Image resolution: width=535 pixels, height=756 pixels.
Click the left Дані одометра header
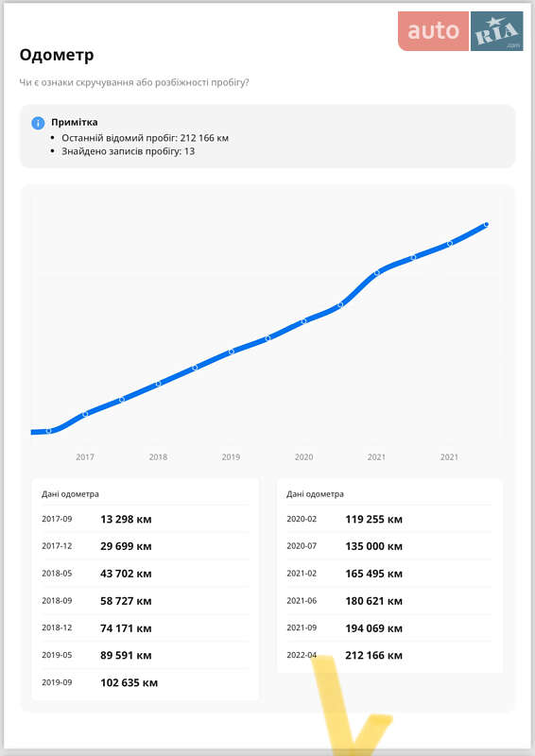tap(70, 493)
